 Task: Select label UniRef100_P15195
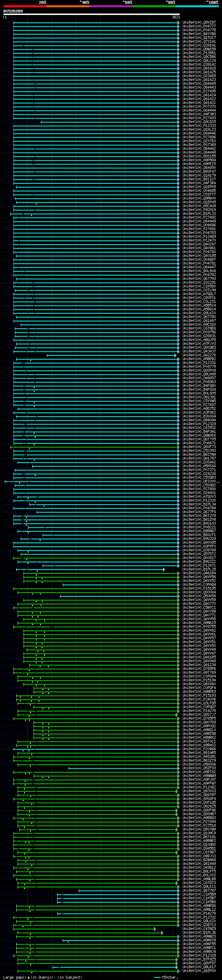[x=199, y=588]
